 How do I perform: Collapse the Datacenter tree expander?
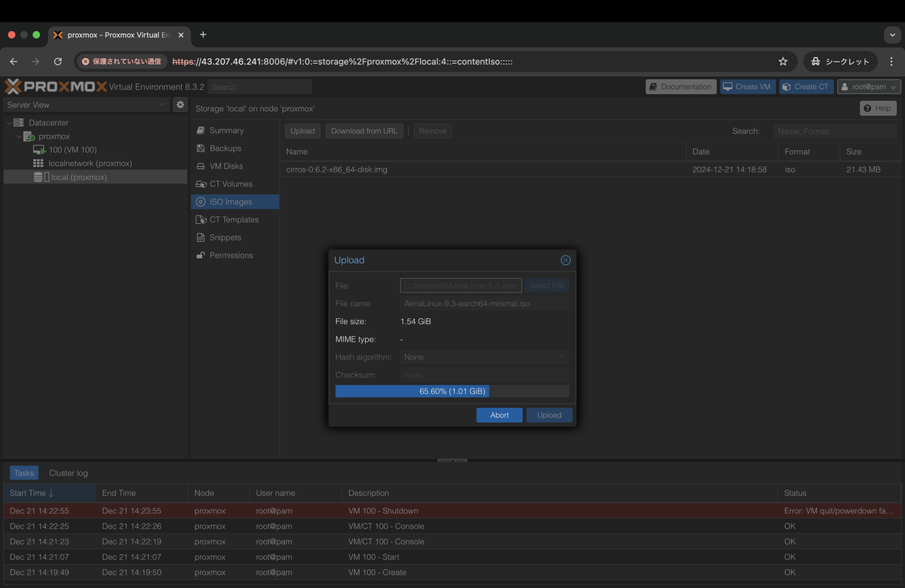coord(9,123)
